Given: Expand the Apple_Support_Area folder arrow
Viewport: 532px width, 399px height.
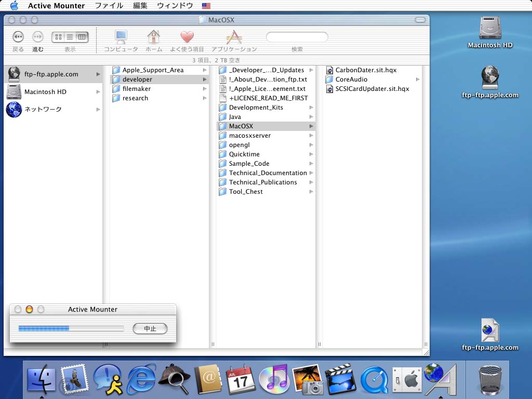Looking at the screenshot, I should [205, 70].
